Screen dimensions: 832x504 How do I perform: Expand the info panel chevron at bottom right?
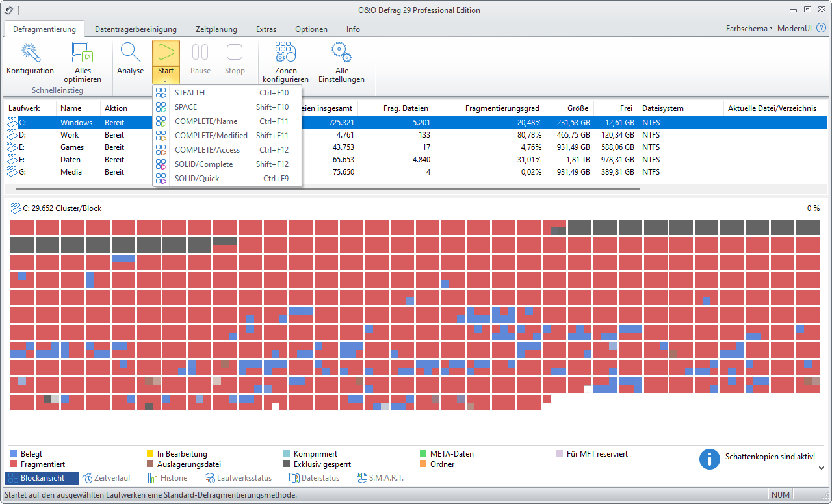coord(822,468)
